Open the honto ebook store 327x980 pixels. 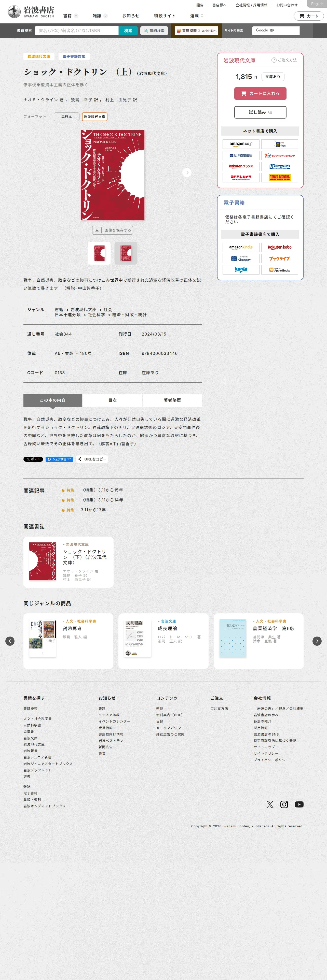click(x=241, y=270)
